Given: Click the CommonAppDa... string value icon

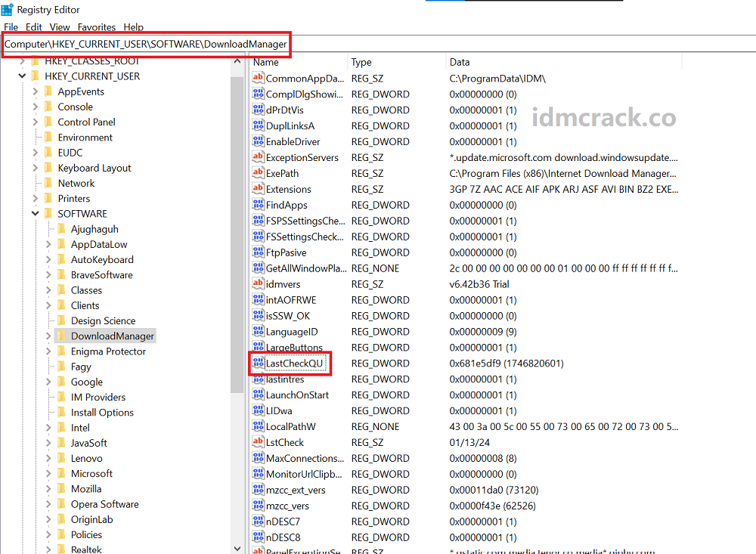Looking at the screenshot, I should (x=258, y=77).
